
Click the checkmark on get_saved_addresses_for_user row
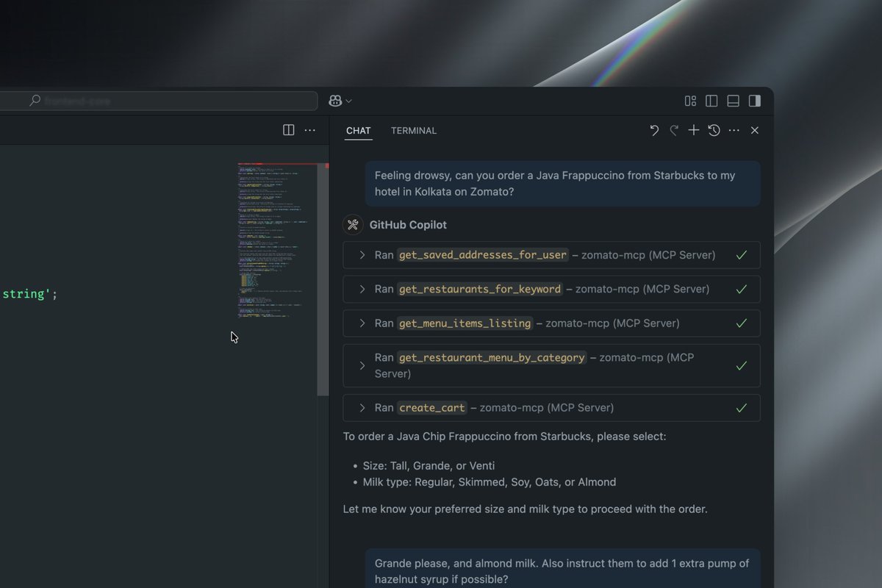point(742,255)
